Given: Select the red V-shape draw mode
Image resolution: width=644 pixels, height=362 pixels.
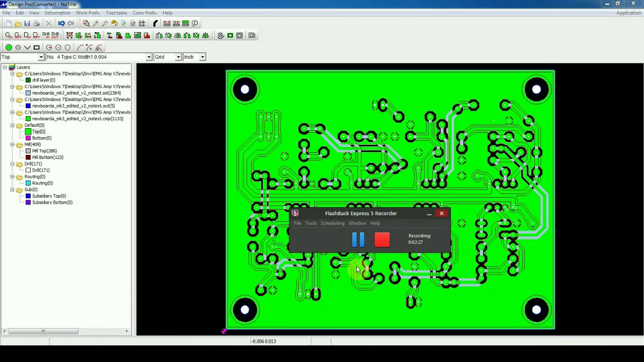Looking at the screenshot, I should [x=27, y=47].
